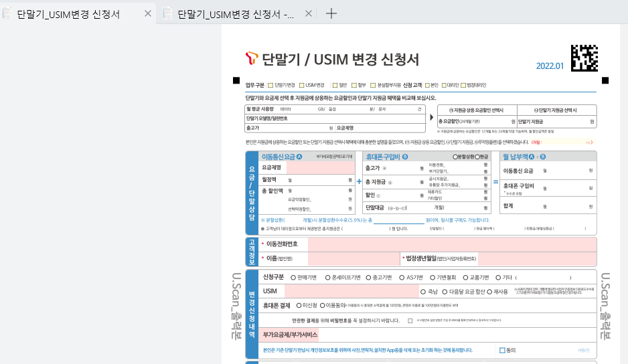Click the 이동전화번호 input field

(x=452, y=244)
